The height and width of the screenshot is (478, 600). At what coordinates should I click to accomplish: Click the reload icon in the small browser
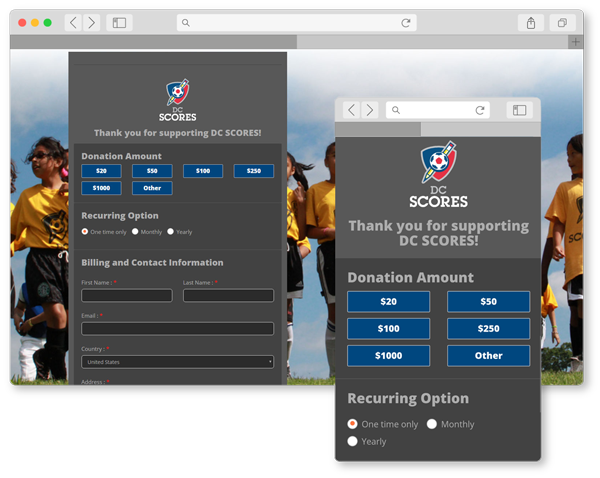480,110
